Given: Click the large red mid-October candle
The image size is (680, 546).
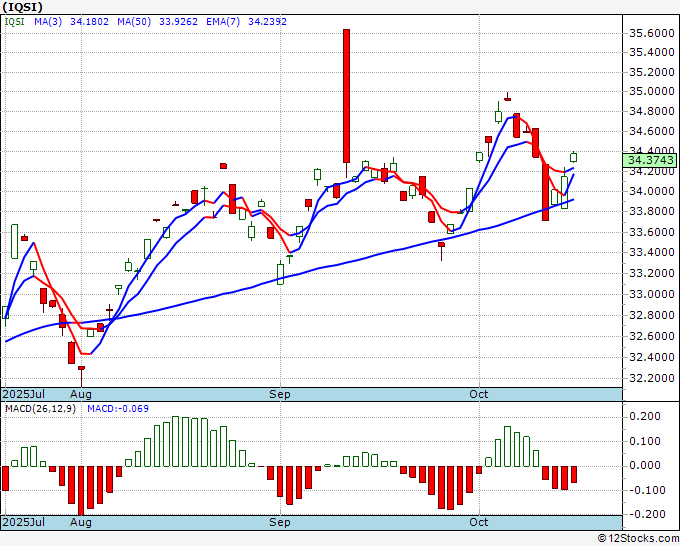Looking at the screenshot, I should pyautogui.click(x=546, y=192).
